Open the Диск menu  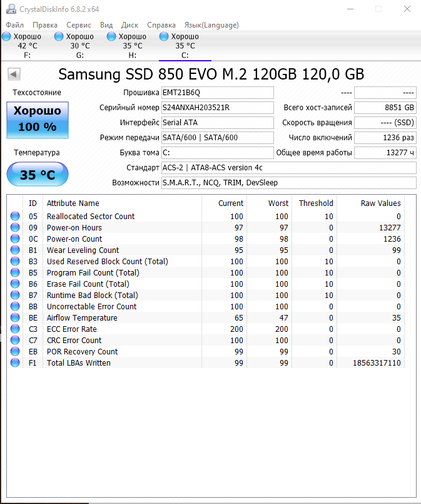point(129,25)
